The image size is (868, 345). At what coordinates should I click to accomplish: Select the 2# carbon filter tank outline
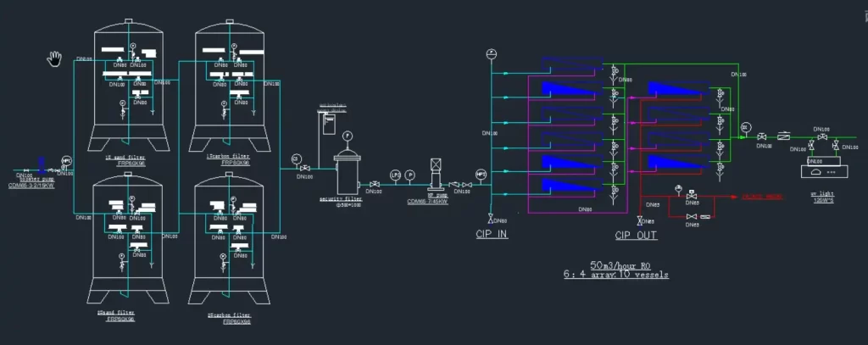pos(230,238)
